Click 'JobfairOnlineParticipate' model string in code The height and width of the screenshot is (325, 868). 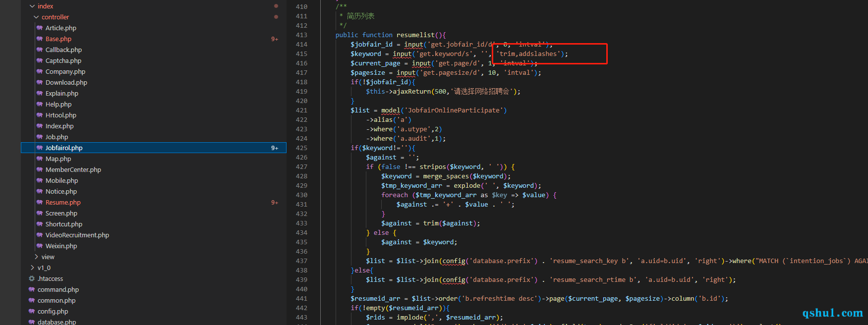pyautogui.click(x=454, y=110)
